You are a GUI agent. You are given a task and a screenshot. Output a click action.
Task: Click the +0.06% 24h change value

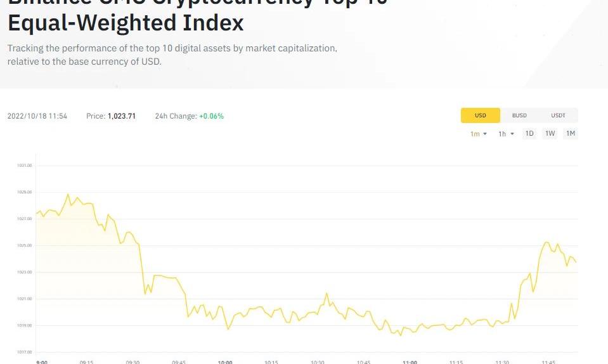(211, 116)
